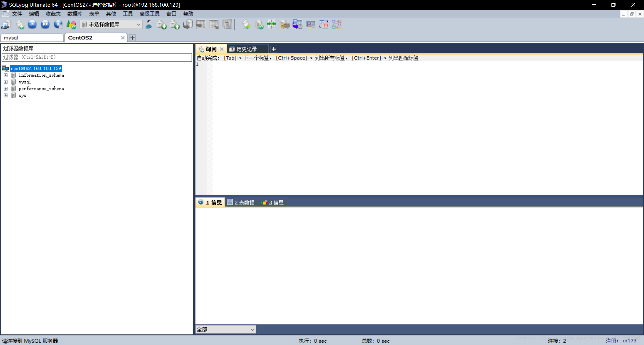Image resolution: width=644 pixels, height=345 pixels.
Task: Select the sys database
Action: click(x=22, y=95)
